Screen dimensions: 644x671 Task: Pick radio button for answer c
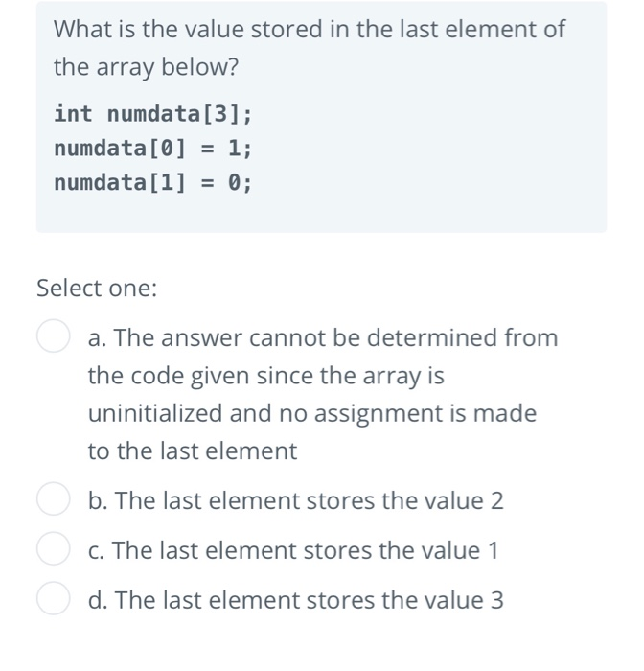coord(53,549)
